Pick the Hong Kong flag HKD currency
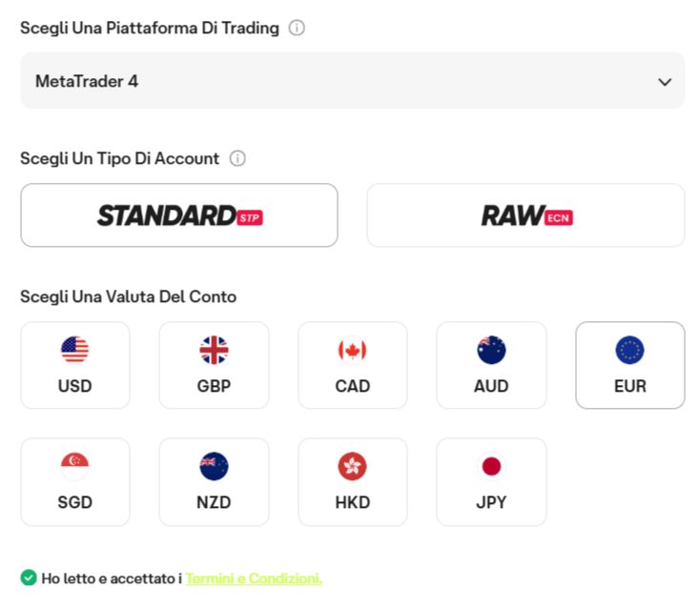Screen dimensions: 700x609 [352, 481]
